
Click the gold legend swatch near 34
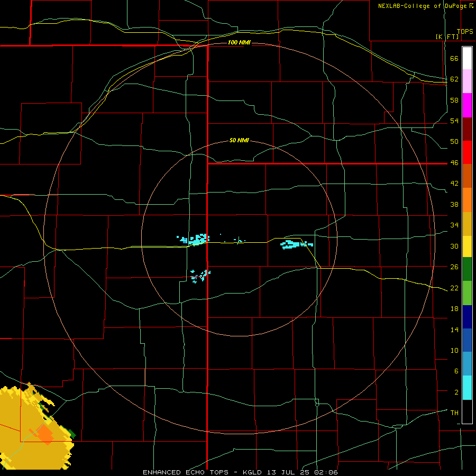467,224
